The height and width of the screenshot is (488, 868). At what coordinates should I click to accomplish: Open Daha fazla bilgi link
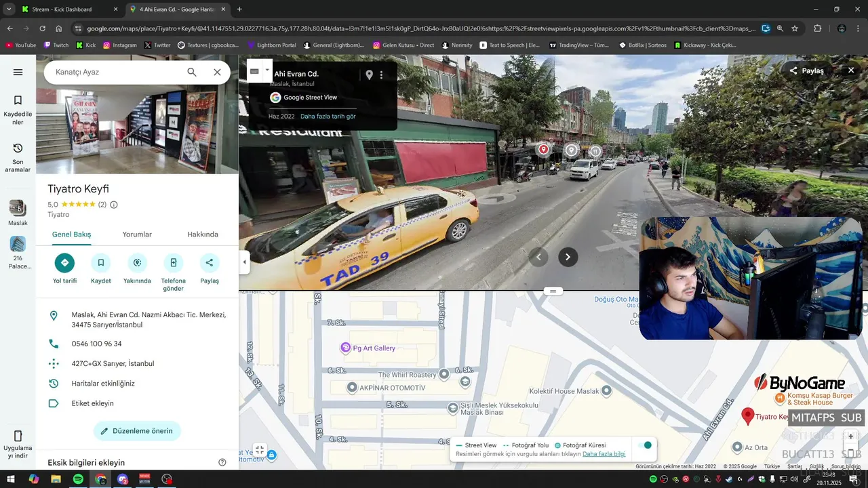(x=604, y=454)
